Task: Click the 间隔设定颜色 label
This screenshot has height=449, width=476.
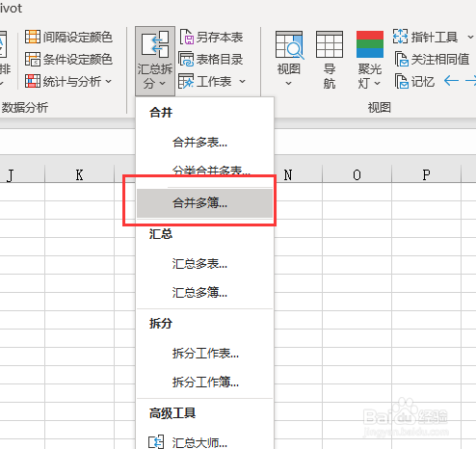Action: click(x=78, y=37)
